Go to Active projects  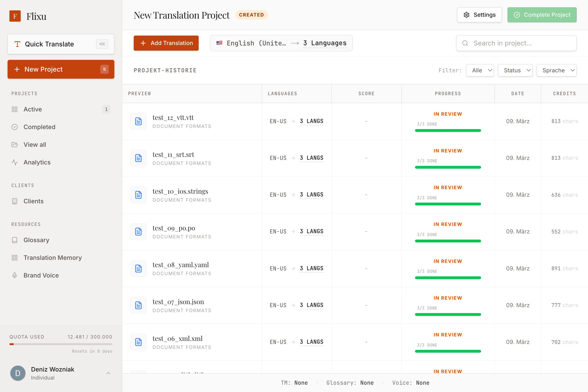pyautogui.click(x=33, y=109)
